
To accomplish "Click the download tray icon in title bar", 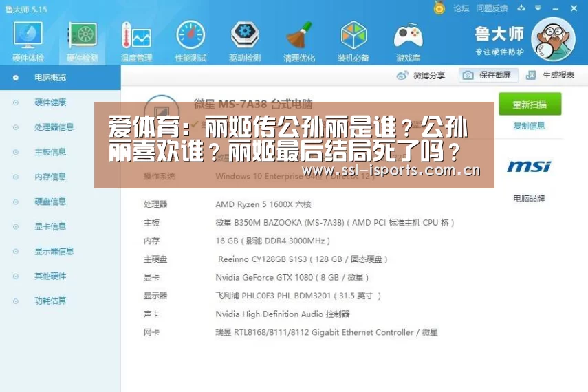I will click(x=521, y=8).
